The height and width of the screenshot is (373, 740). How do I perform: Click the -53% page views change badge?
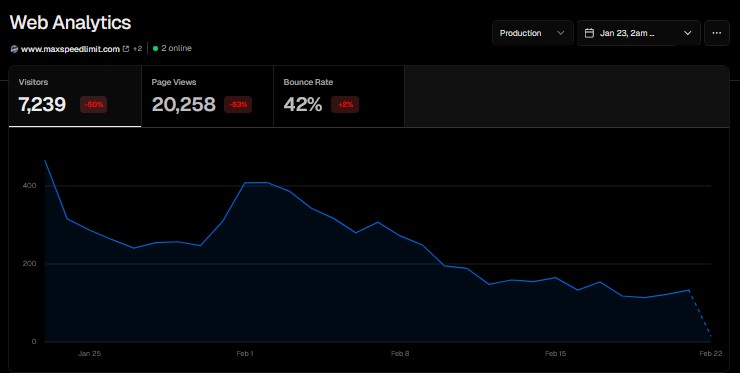[238, 104]
